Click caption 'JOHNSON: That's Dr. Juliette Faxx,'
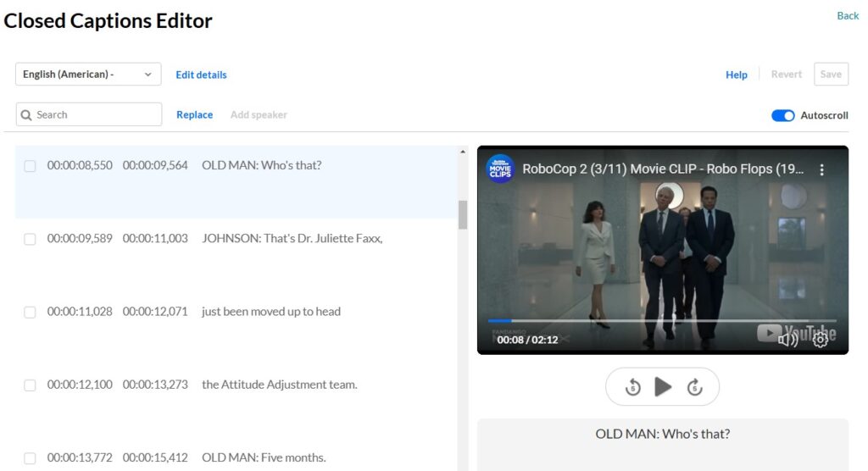Image resolution: width=868 pixels, height=471 pixels. [292, 238]
